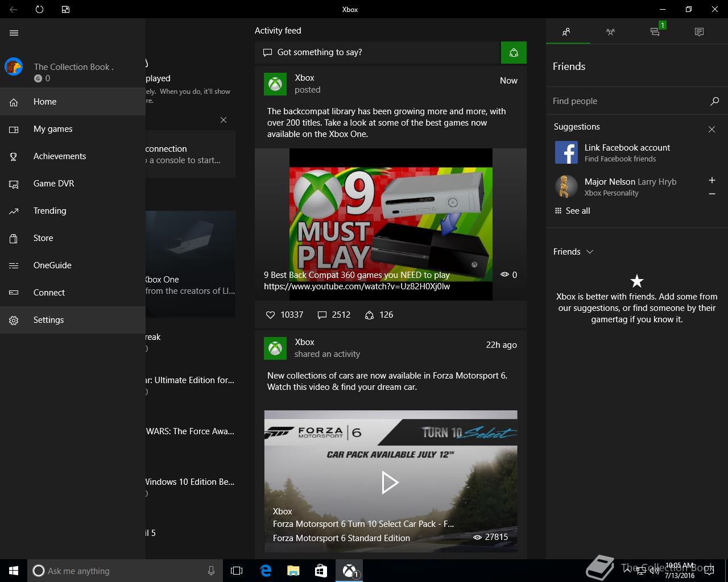Open Windows Store from taskbar
The image size is (728, 582).
[321, 571]
